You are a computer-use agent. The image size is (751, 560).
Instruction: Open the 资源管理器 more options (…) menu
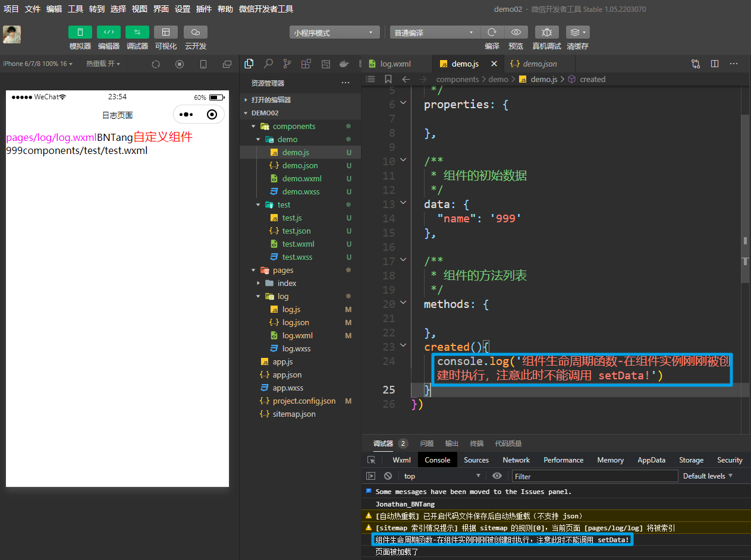tap(345, 83)
